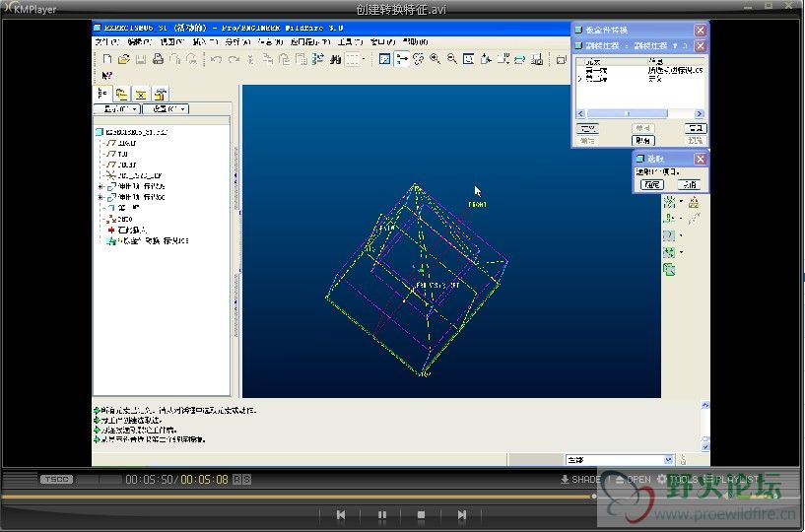Click the right scroll arrow in conversion dialog
Viewport: 805px width, 532px height.
pos(700,113)
